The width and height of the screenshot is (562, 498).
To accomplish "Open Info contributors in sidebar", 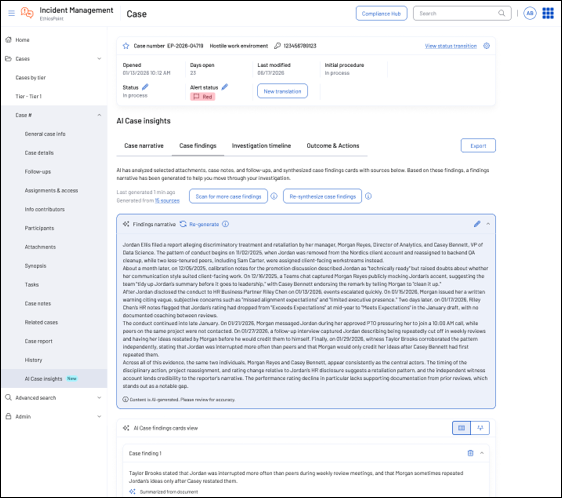I will click(44, 209).
